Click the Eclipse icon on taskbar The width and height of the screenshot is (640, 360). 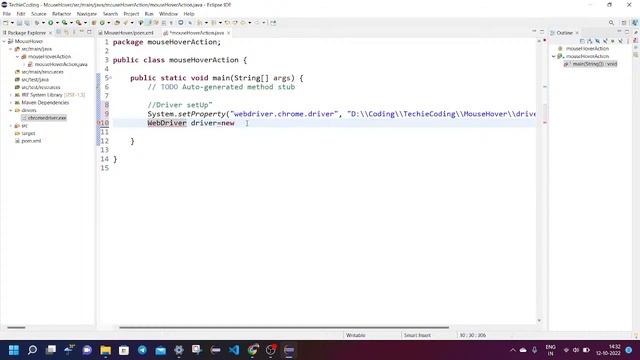point(289,350)
